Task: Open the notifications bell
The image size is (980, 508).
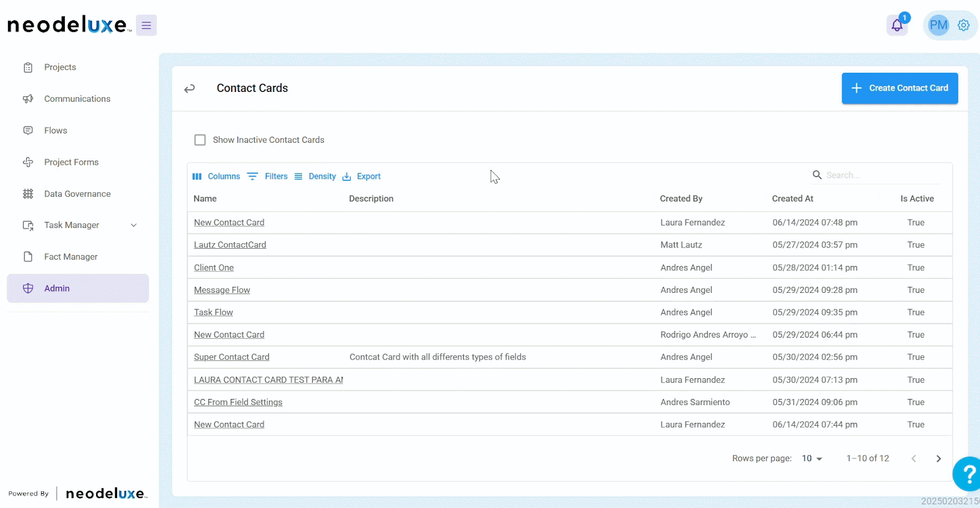Action: click(897, 25)
